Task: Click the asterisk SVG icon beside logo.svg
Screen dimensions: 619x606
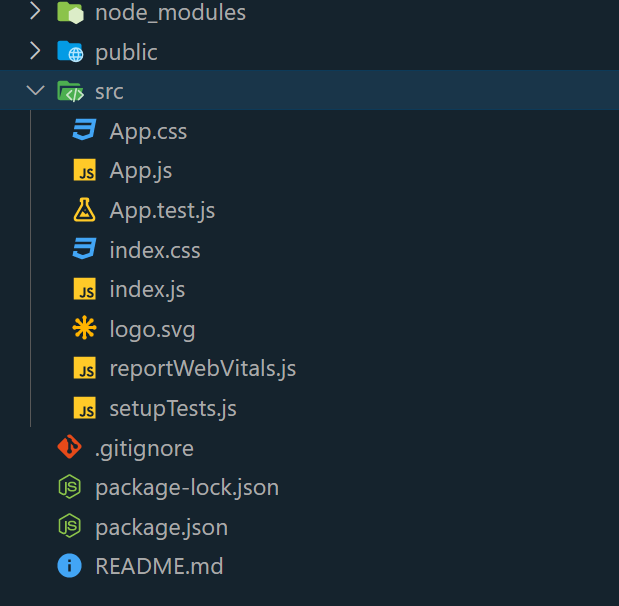Action: [84, 328]
